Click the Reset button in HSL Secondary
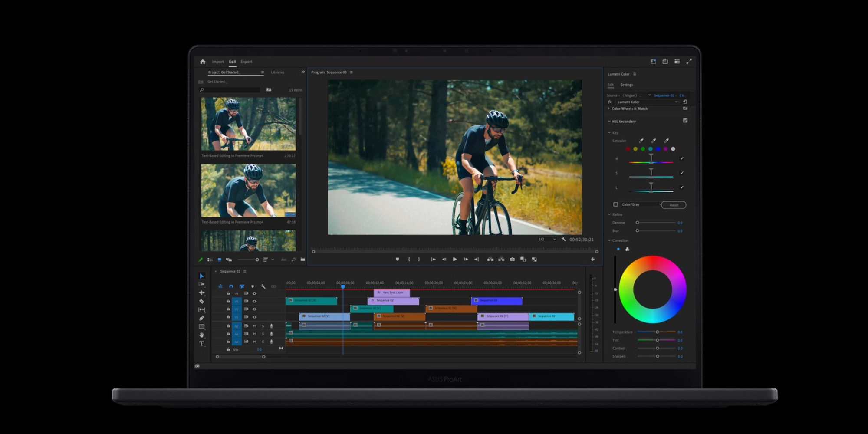Viewport: 868px width, 434px height. coord(674,205)
